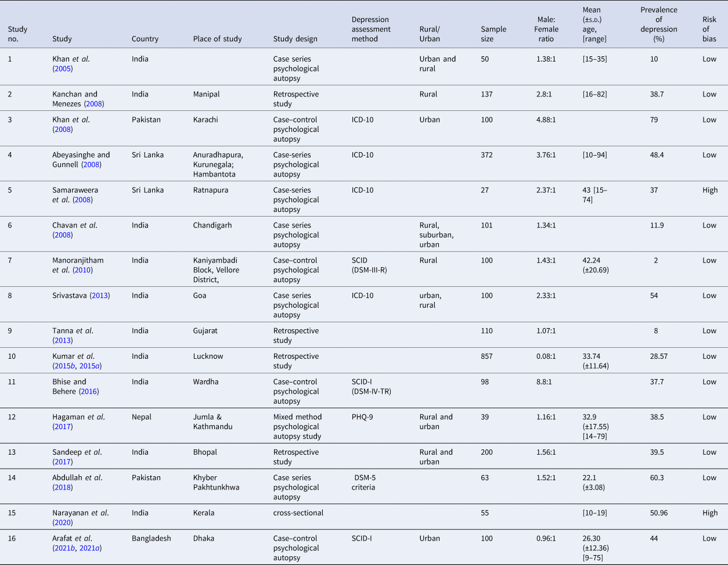Image resolution: width=728 pixels, height=565 pixels.
Task: Open the Bhise and Behere 2016 reference
Action: (x=89, y=391)
